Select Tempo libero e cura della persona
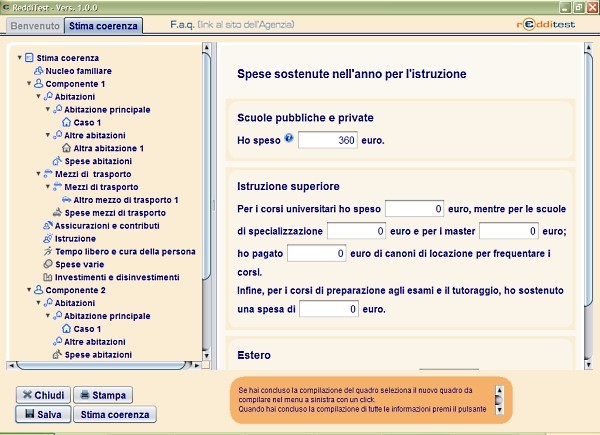The height and width of the screenshot is (435, 600). [x=125, y=251]
